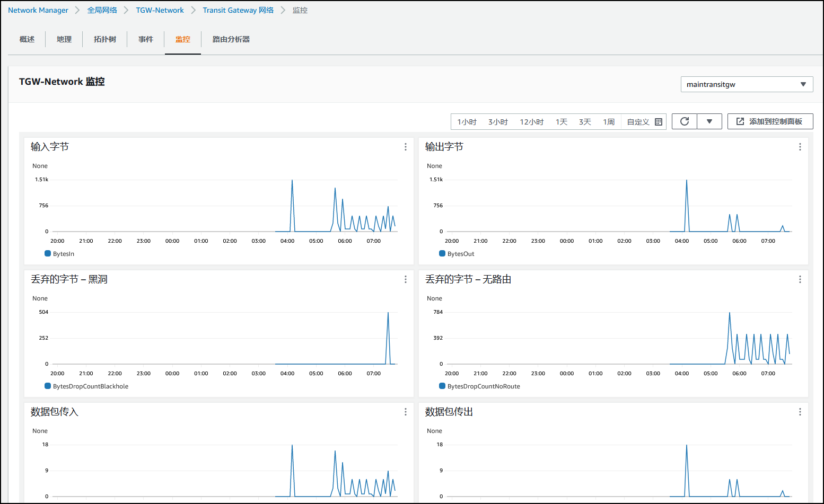
Task: Click the 数据包传出 chart title
Action: coord(449,412)
